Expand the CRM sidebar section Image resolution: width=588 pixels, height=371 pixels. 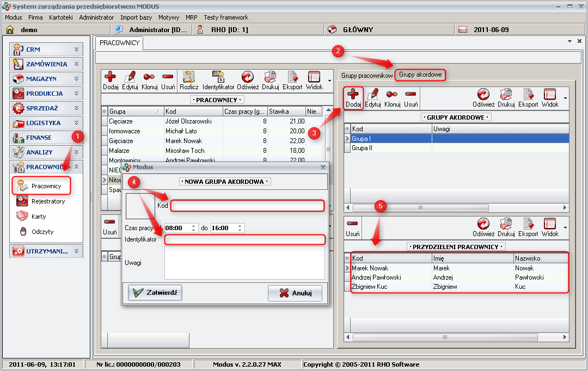(47, 49)
